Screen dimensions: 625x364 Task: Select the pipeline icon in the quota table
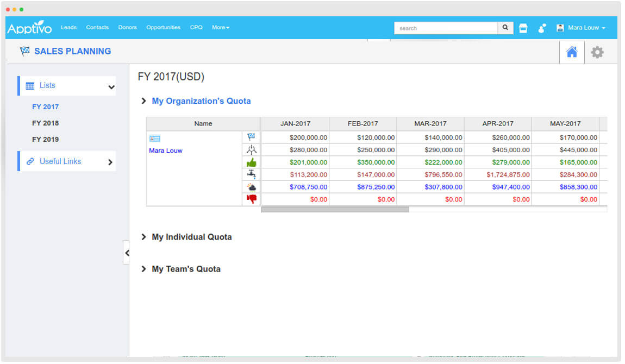pyautogui.click(x=251, y=149)
